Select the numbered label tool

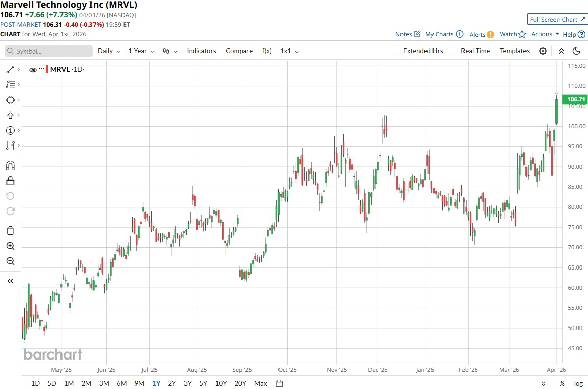click(x=10, y=131)
